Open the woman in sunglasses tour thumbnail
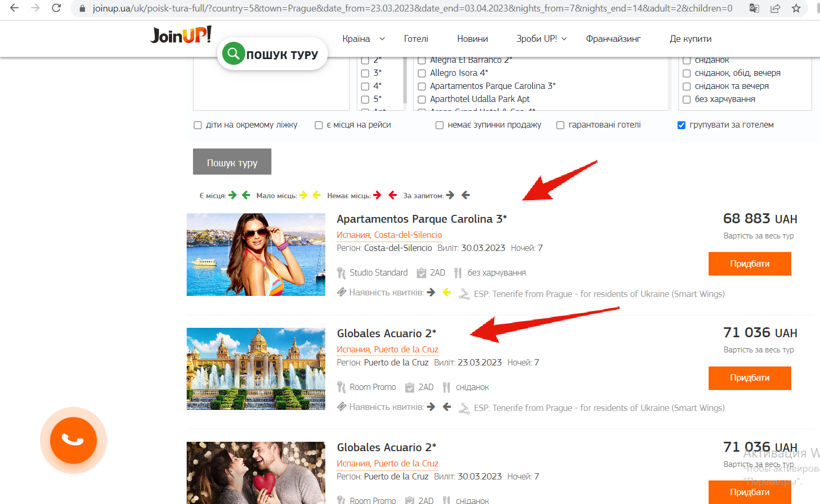Viewport: 820px width, 504px height. point(256,255)
